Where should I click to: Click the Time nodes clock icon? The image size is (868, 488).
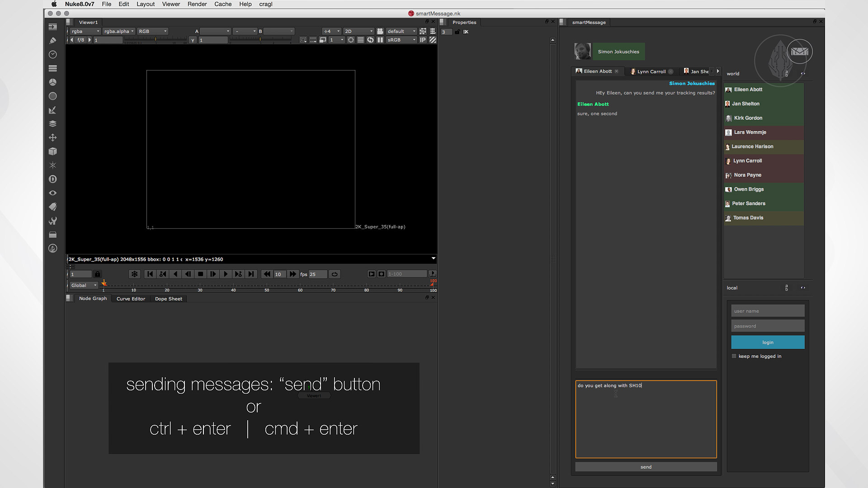point(52,55)
